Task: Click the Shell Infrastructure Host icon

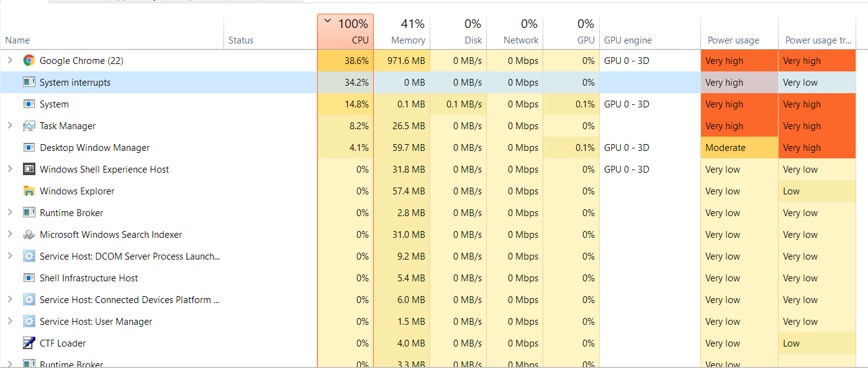Action: (x=29, y=278)
